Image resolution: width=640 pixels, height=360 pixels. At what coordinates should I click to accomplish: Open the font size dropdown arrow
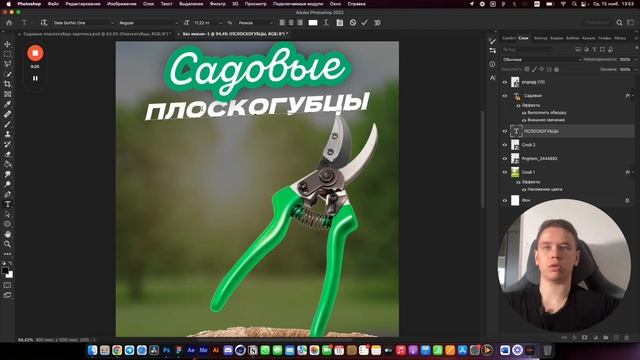tap(220, 23)
